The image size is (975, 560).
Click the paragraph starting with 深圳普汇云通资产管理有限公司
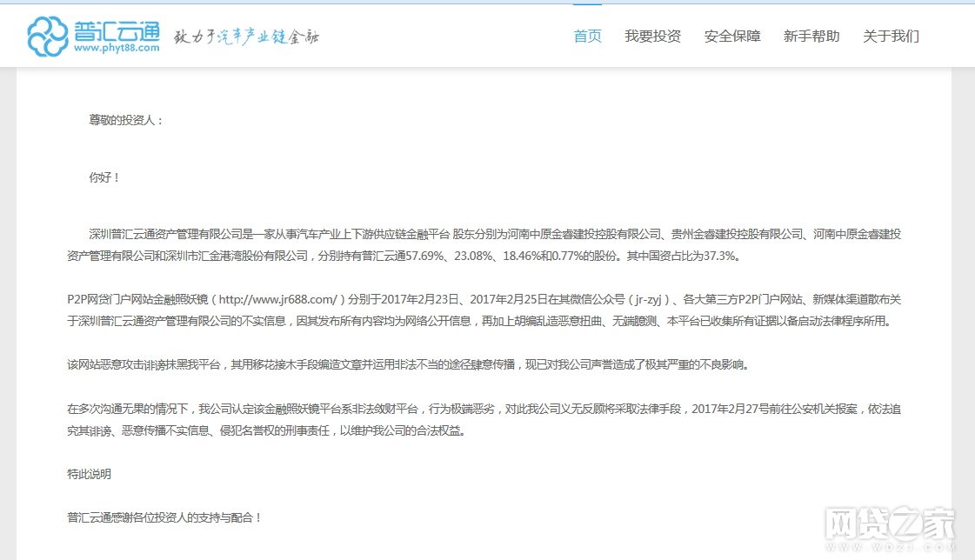click(x=484, y=245)
